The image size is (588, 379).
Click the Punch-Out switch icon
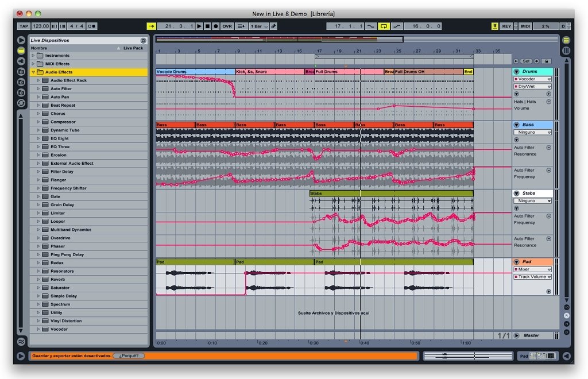397,26
